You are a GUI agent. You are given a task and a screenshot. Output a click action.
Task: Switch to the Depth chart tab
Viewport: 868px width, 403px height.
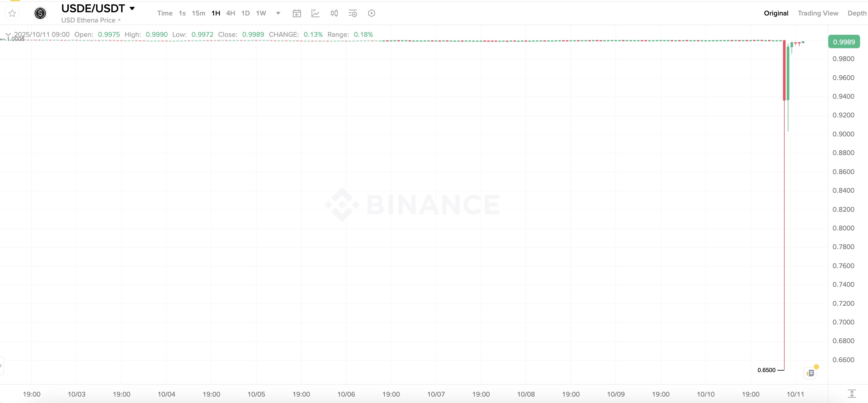coord(857,13)
